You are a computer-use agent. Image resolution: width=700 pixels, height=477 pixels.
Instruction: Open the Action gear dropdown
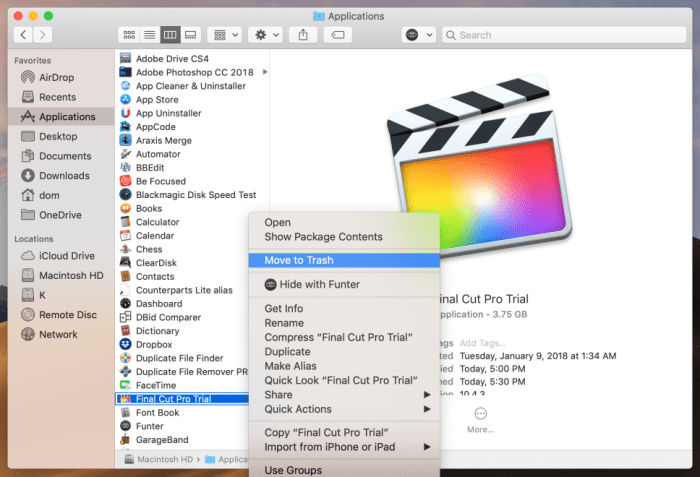(266, 34)
